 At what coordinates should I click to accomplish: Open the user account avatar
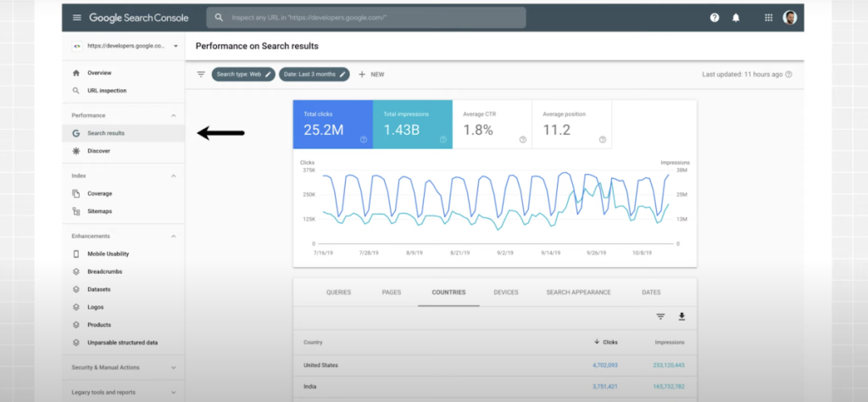tap(790, 18)
